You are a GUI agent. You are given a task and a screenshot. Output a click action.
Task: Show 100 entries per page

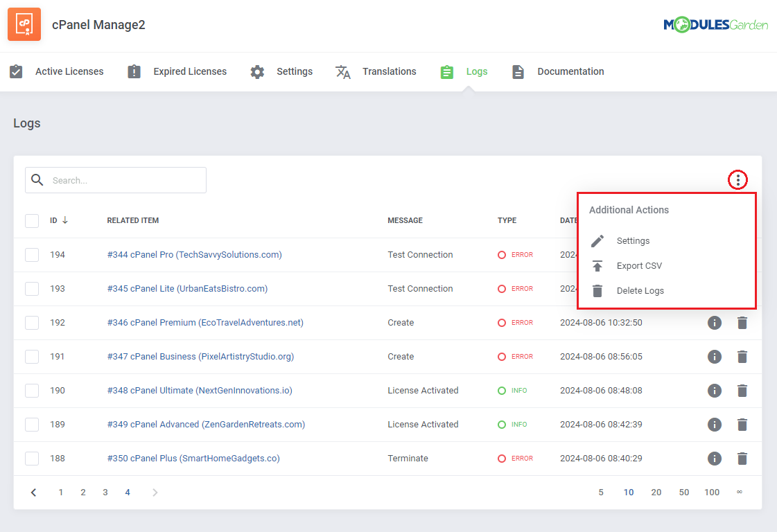point(712,493)
